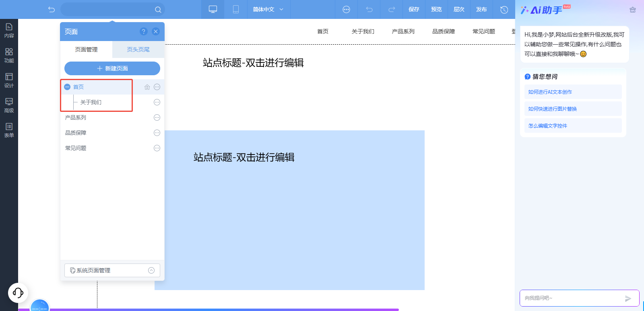Select 产品系列 in the page list
Image resolution: width=644 pixels, height=311 pixels.
click(76, 117)
